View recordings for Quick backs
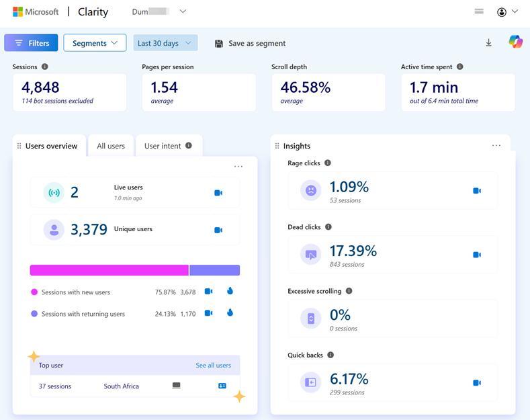The image size is (530, 420). tap(477, 383)
